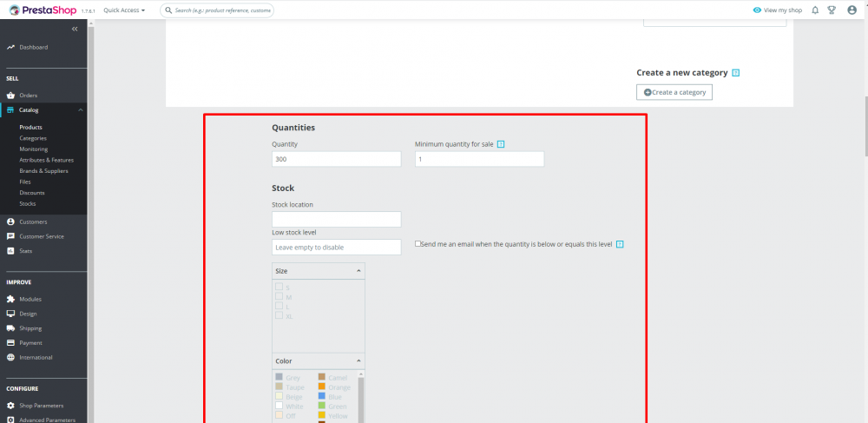Viewport: 868px width, 423px height.
Task: Click the Minimum quantity for sale field
Action: pyautogui.click(x=479, y=159)
